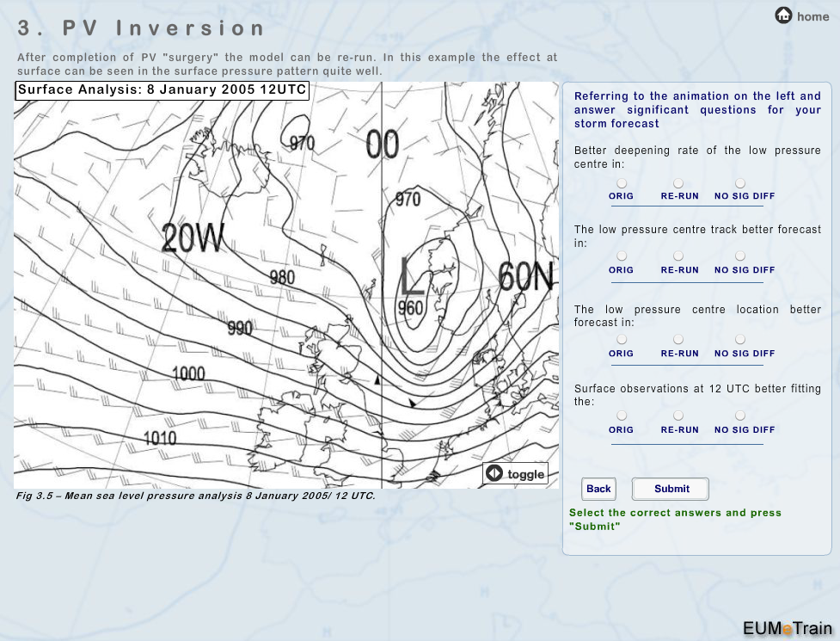Select NO SIG DIFF for deepening rate
This screenshot has width=840, height=641.
pyautogui.click(x=740, y=183)
